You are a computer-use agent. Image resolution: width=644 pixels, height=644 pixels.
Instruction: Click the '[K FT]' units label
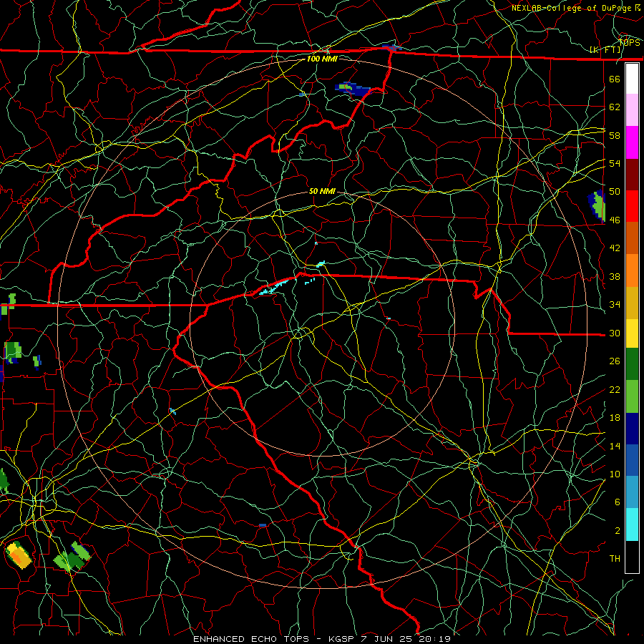tap(605, 50)
